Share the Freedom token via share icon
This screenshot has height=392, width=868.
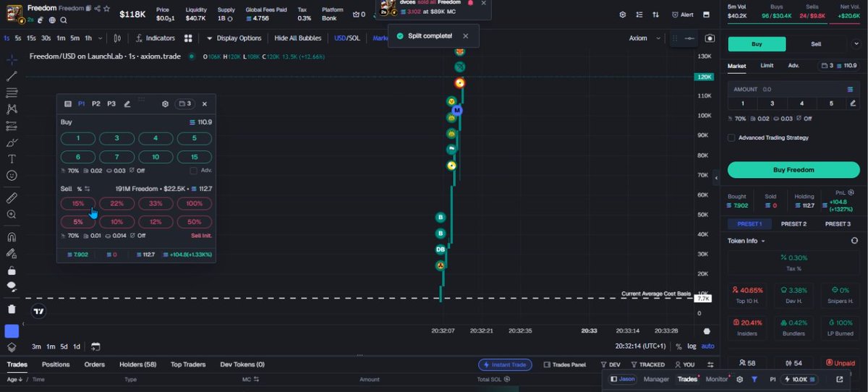point(97,9)
